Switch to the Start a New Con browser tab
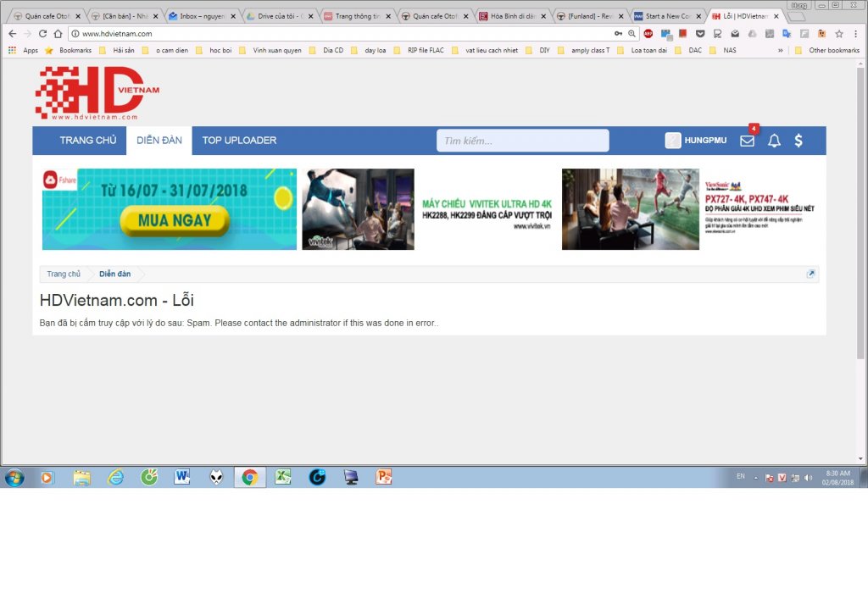This screenshot has width=868, height=615. click(x=667, y=16)
